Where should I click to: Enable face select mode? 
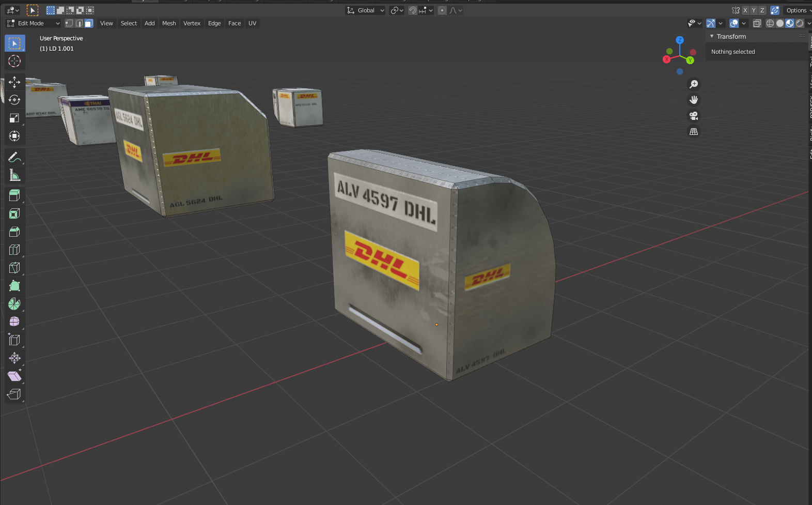coord(89,23)
